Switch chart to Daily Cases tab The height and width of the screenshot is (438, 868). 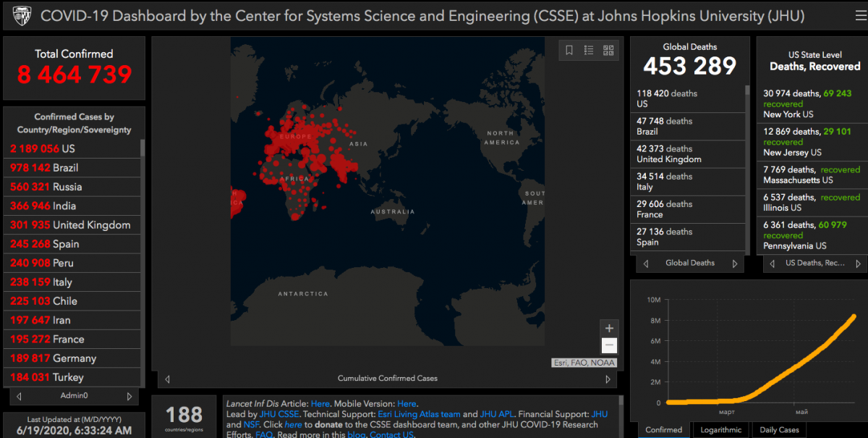click(779, 430)
